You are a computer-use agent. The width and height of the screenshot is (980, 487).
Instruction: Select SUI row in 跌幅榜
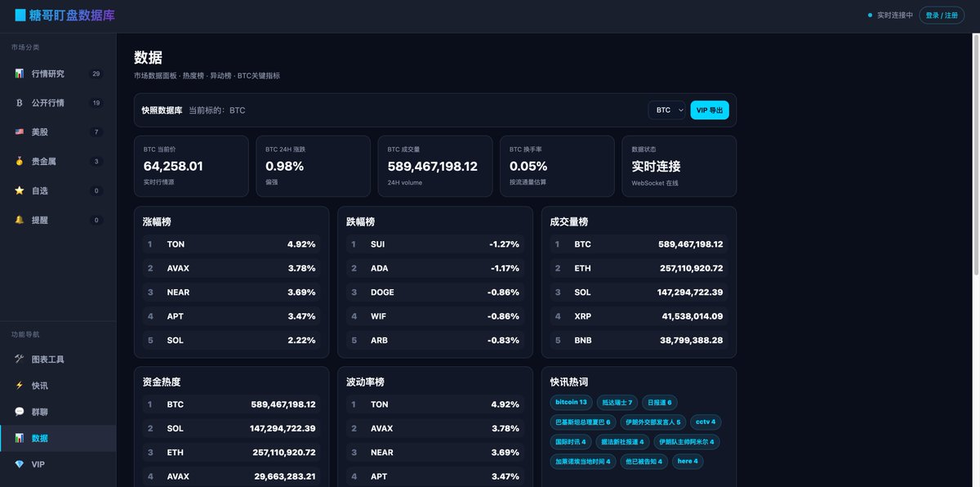[435, 244]
